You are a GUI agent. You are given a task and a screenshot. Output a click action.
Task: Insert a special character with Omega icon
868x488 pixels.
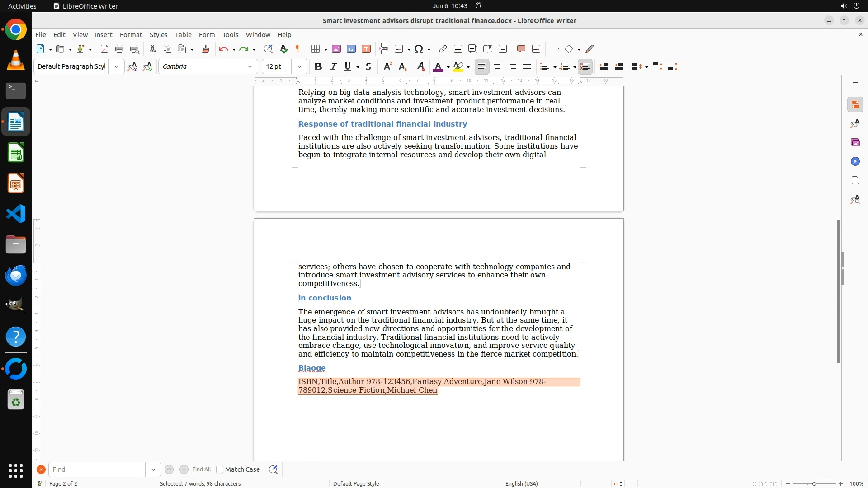click(x=419, y=49)
